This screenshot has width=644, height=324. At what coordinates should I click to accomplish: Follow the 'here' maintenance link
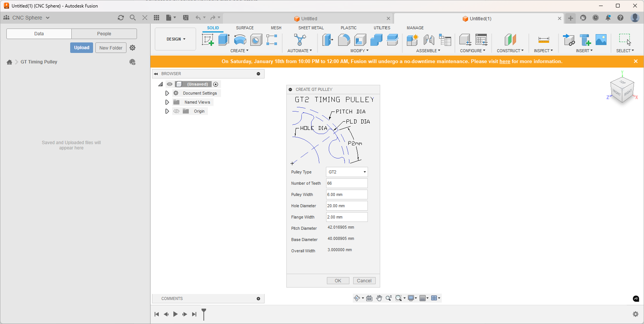(x=505, y=62)
